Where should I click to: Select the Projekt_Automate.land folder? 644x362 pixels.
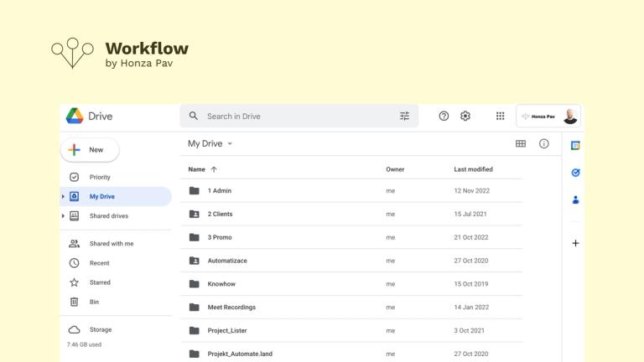(351, 354)
